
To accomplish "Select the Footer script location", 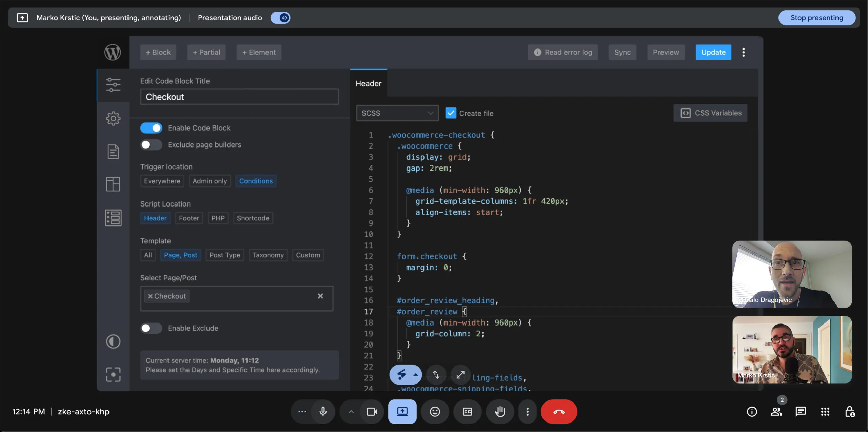I will click(x=189, y=218).
